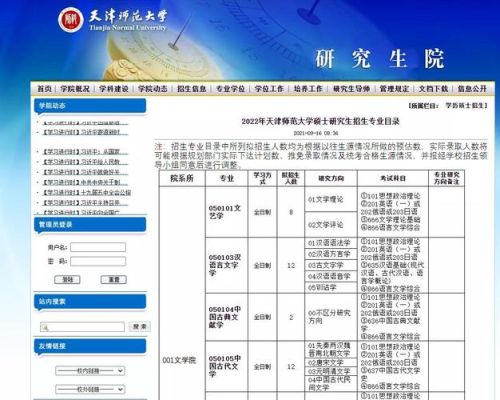Click the 管理员登录 panel header
The width and height of the screenshot is (500, 400).
[x=90, y=225]
